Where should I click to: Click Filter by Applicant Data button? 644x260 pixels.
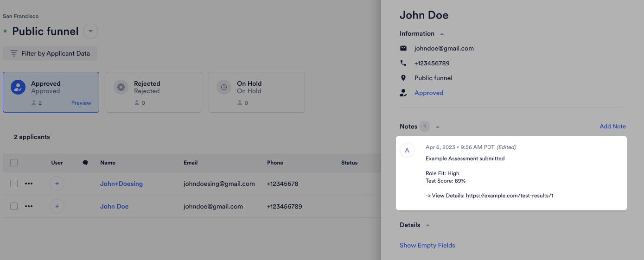point(50,53)
